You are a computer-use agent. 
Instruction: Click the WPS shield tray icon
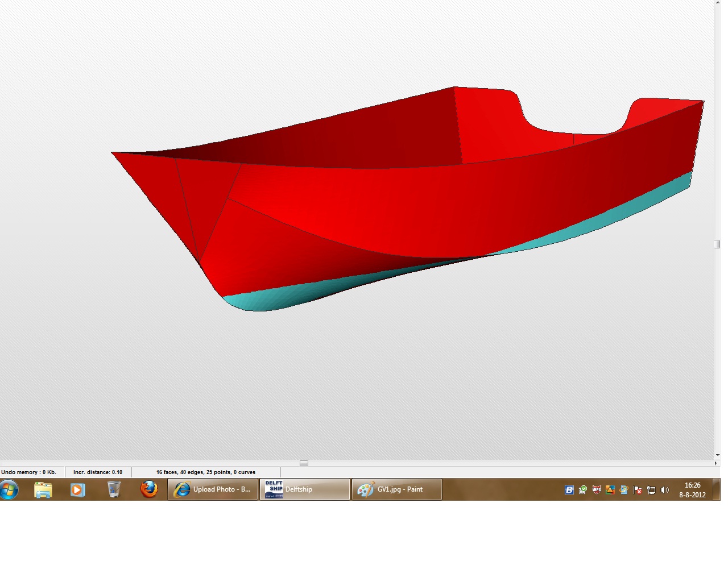597,490
